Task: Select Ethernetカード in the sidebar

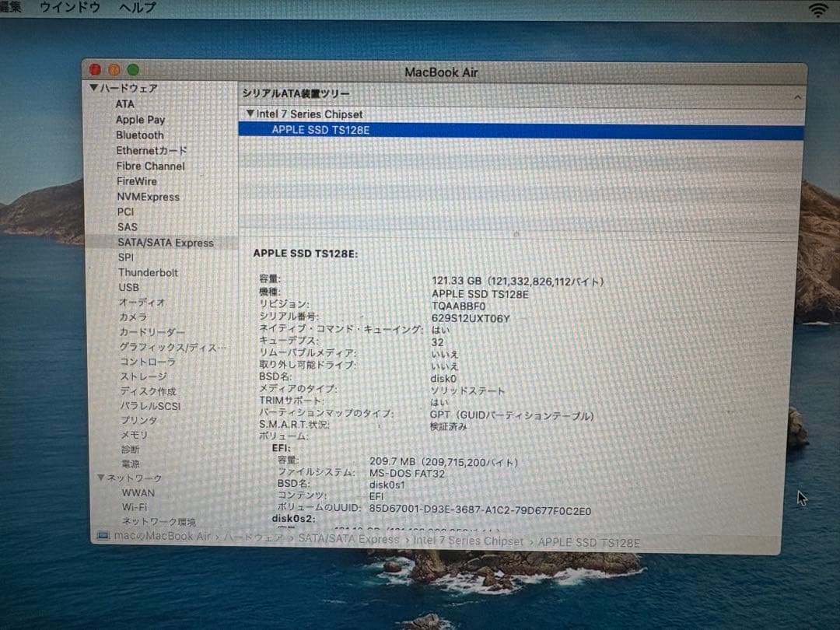Action: [x=152, y=151]
